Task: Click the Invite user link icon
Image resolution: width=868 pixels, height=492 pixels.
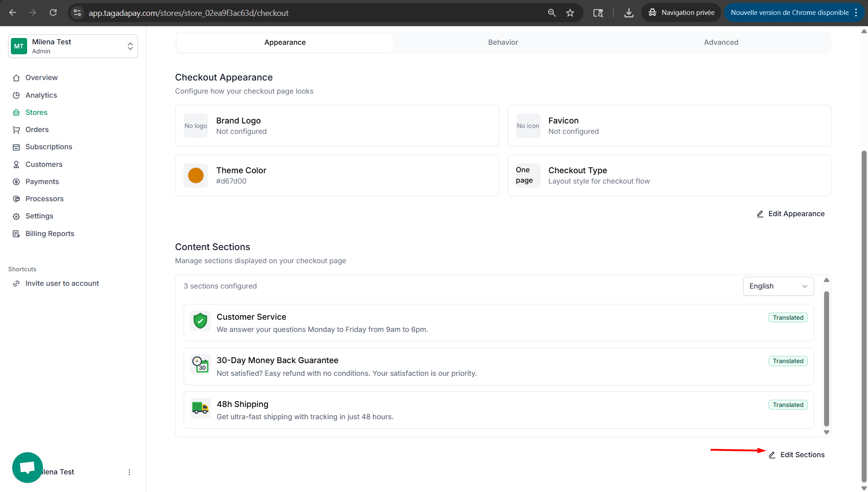Action: 16,284
